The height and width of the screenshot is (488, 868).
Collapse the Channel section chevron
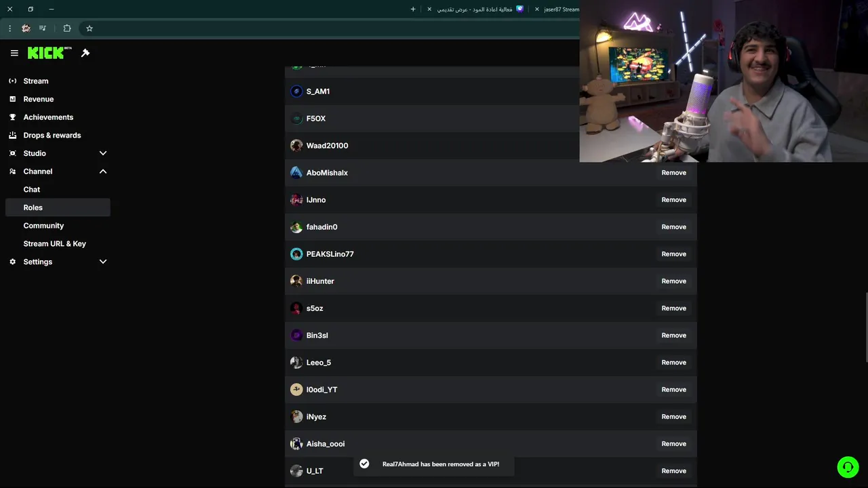click(103, 171)
